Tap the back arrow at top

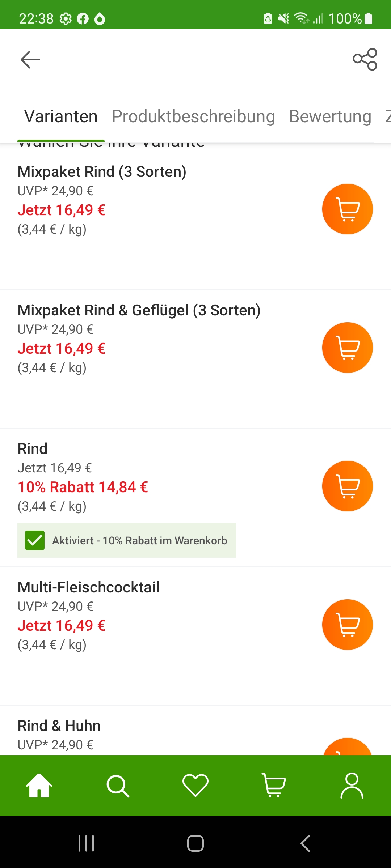[30, 59]
